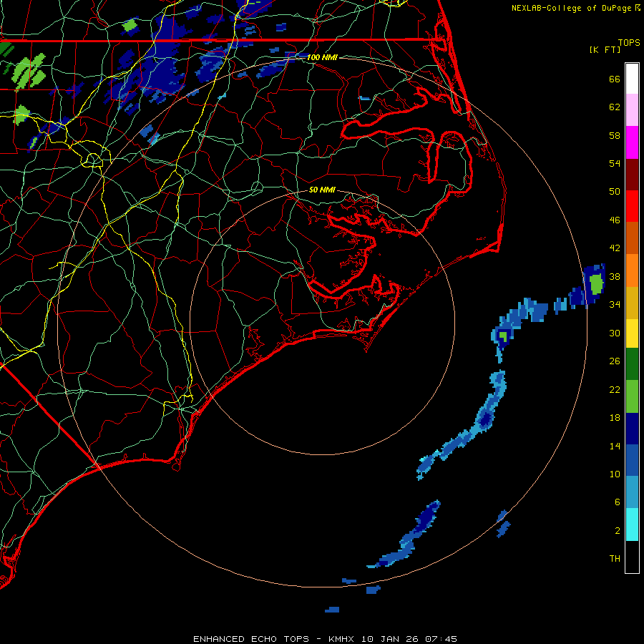The width and height of the screenshot is (644, 644).
Task: Click the bright red legend swatch
Action: [632, 206]
